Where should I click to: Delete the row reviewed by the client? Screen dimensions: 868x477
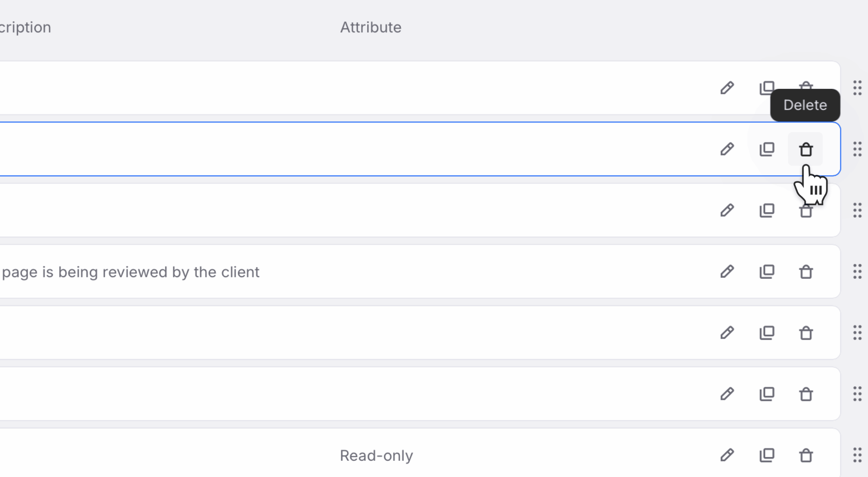tap(806, 272)
